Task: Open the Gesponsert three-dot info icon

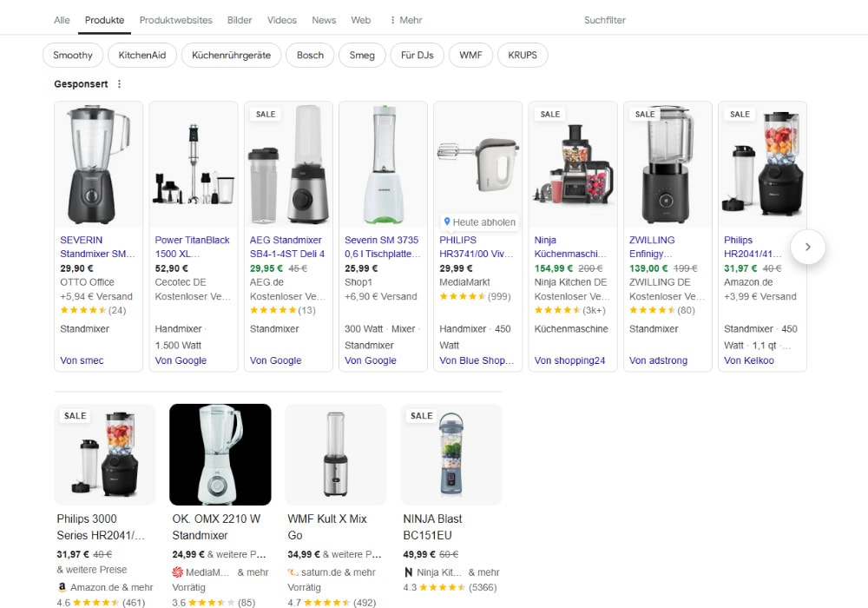Action: click(x=119, y=84)
